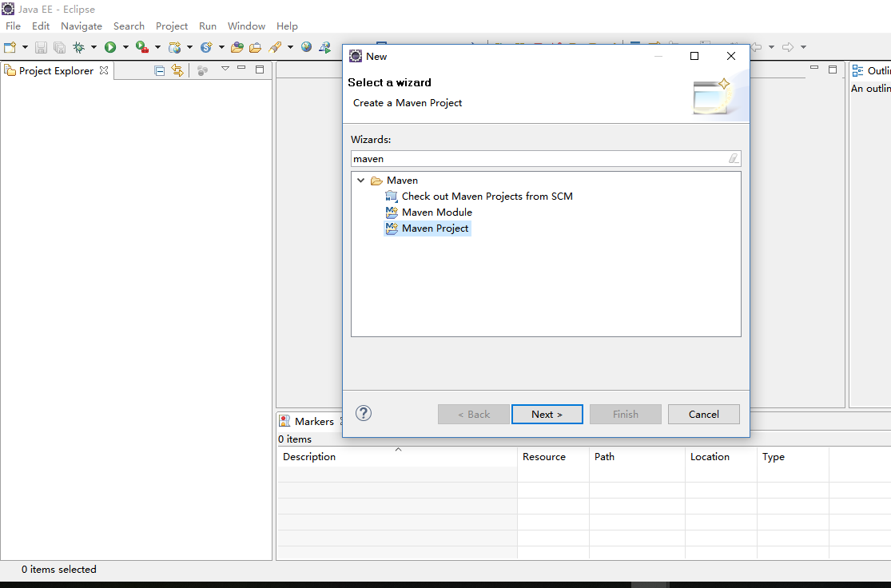This screenshot has width=891, height=588.
Task: Open the Search menu
Action: [129, 26]
